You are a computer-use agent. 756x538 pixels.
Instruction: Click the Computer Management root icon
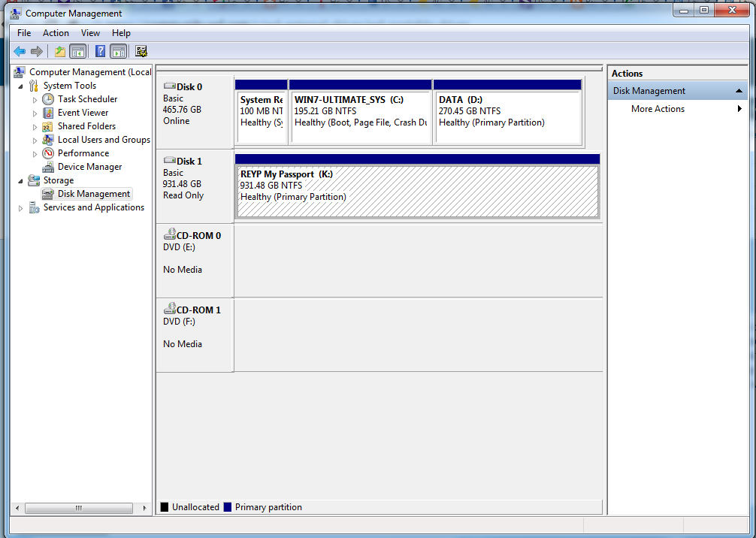(x=20, y=72)
